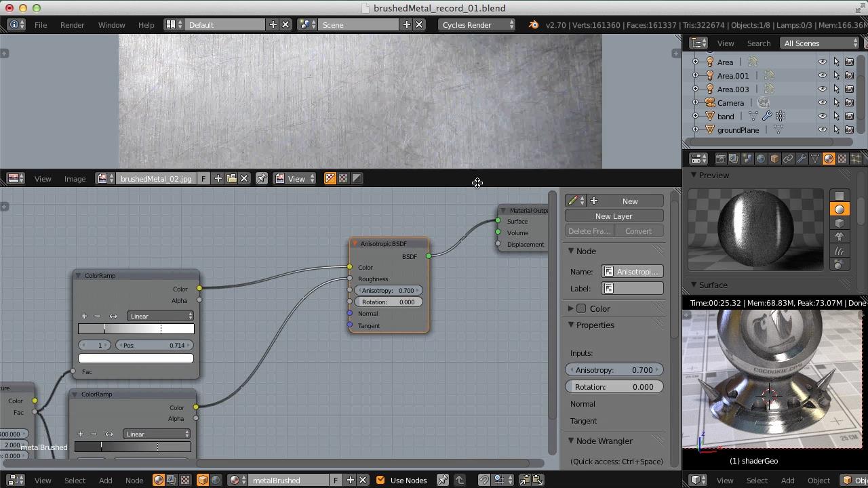Open the Add menu in node editor
The width and height of the screenshot is (868, 488).
coord(105,480)
